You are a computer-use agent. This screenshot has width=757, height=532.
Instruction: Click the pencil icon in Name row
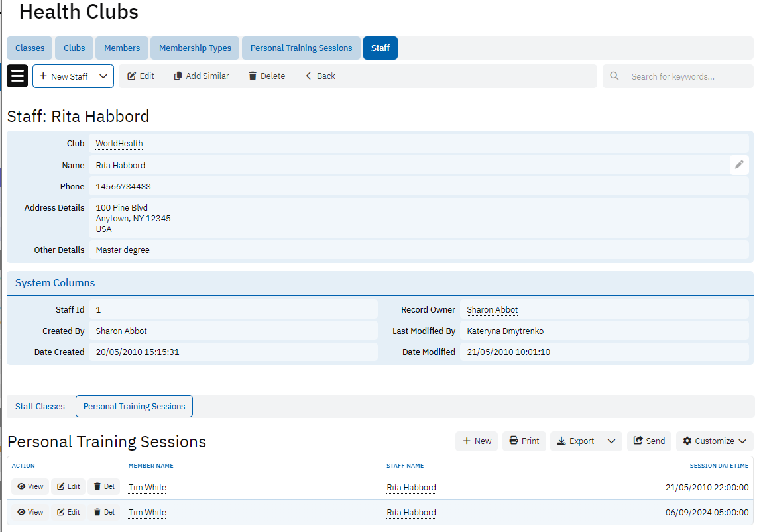pyautogui.click(x=739, y=165)
